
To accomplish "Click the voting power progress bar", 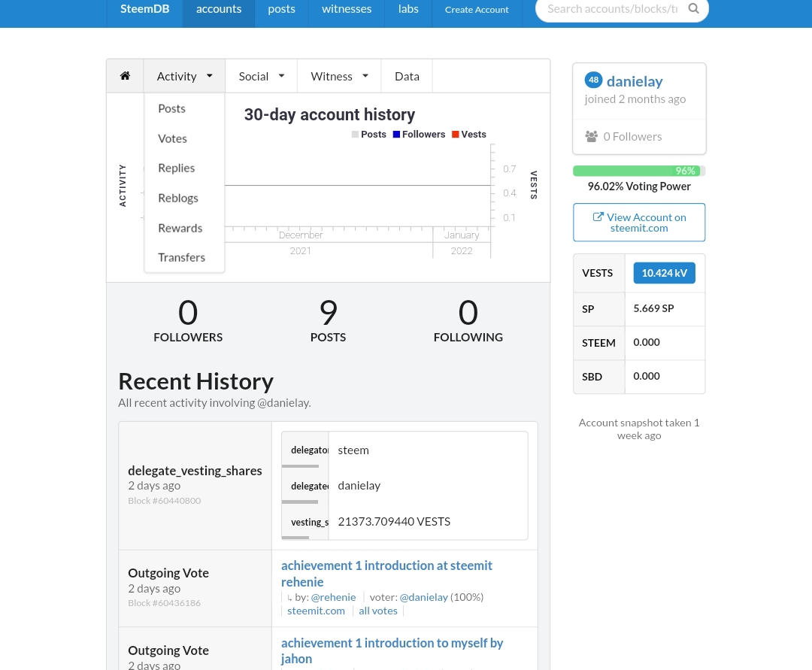I will pyautogui.click(x=639, y=171).
